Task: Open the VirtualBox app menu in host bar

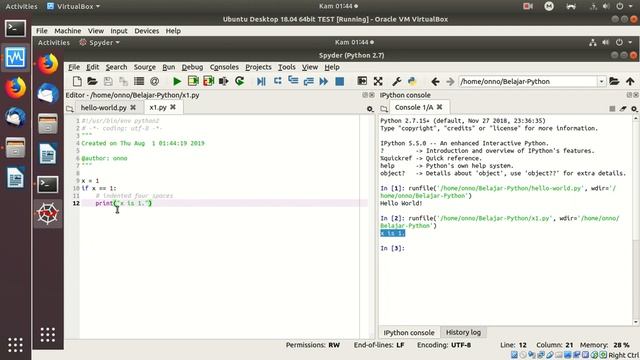Action: pos(73,7)
